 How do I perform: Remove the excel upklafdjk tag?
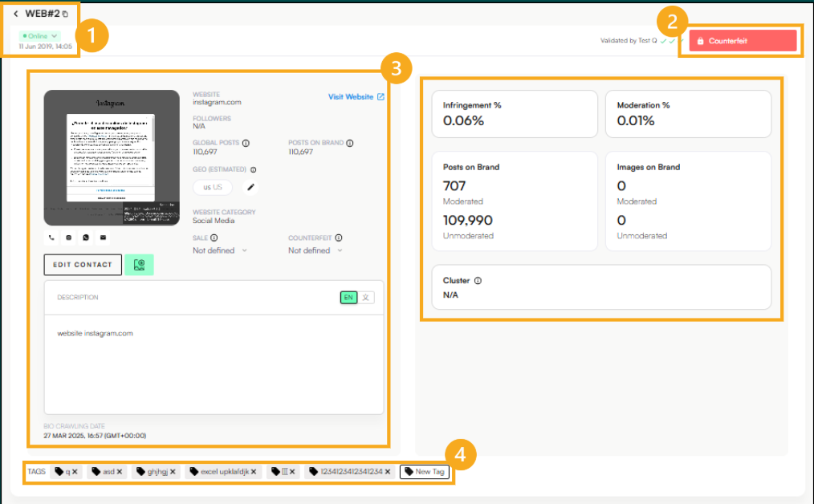254,472
